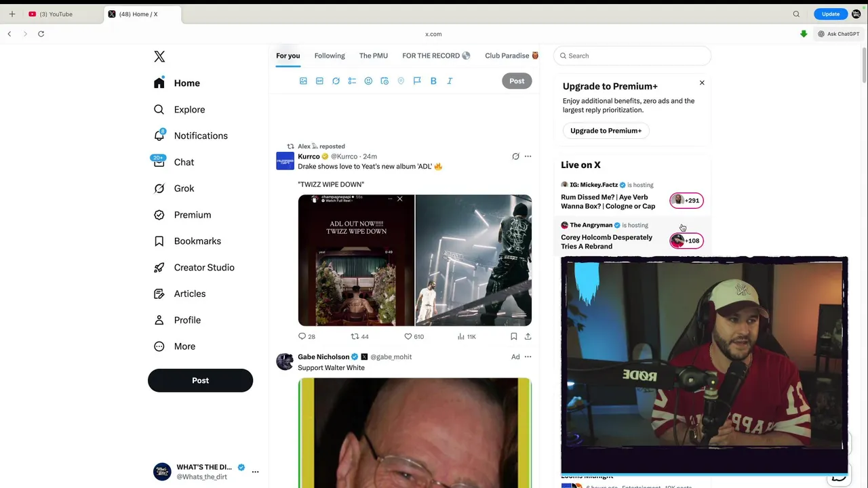The height and width of the screenshot is (488, 868).
Task: Open ADL OUT NOW left image thumbnail
Action: (356, 260)
